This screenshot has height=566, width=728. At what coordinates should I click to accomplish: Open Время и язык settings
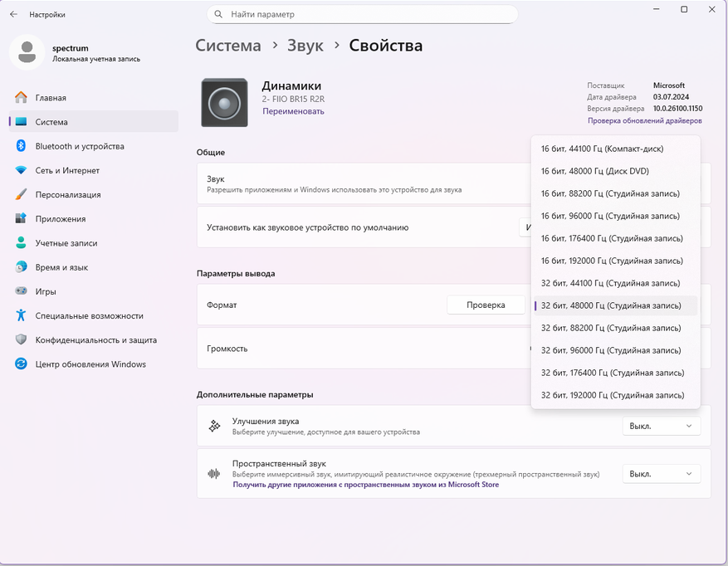(x=61, y=267)
